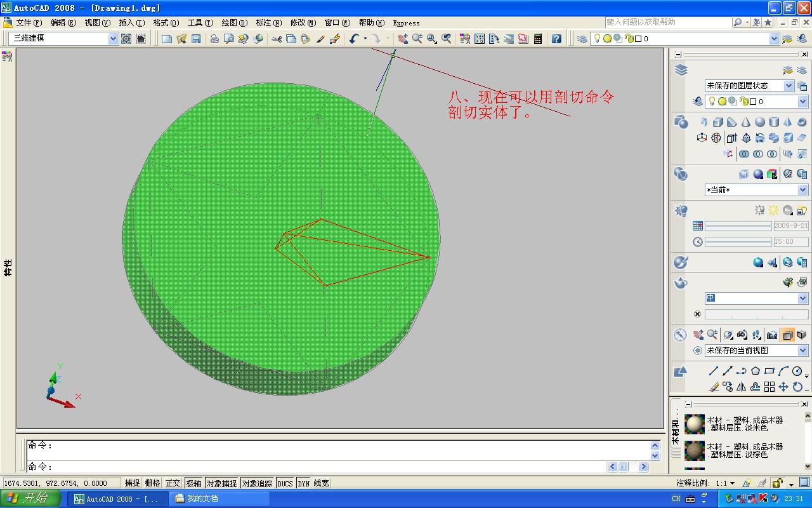Click the Zoom realtime magnifier icon
This screenshot has height=508, width=812.
pyautogui.click(x=417, y=39)
